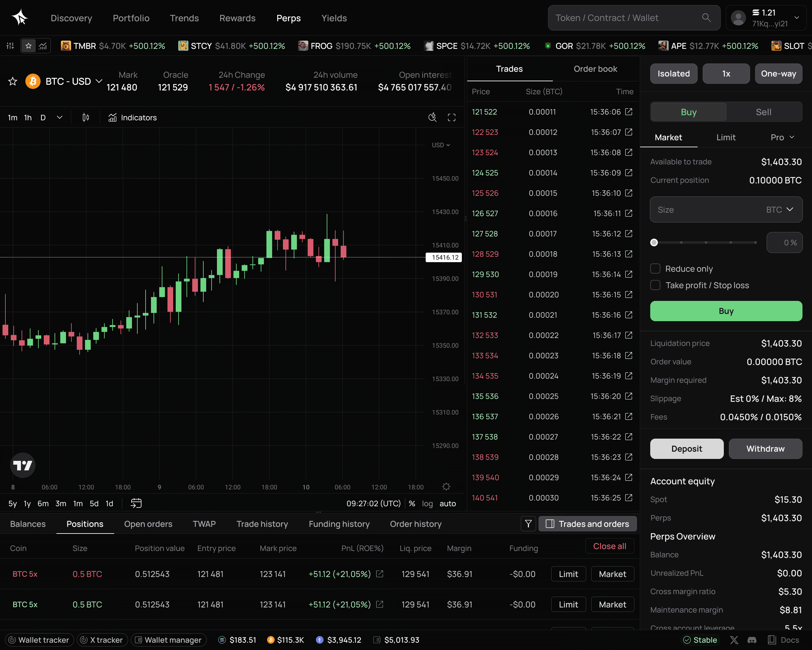Image resolution: width=812 pixels, height=650 pixels.
Task: Open the timeframe dropdown next to D
Action: [60, 117]
